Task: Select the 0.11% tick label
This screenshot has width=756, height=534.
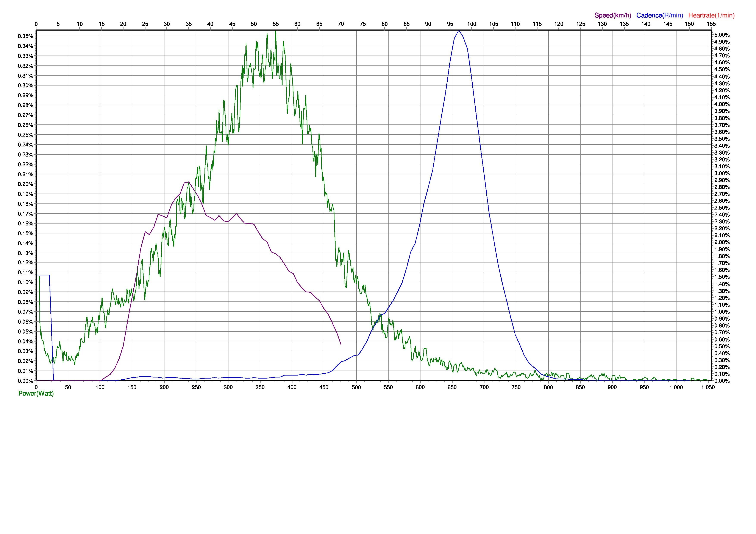Action: [25, 272]
